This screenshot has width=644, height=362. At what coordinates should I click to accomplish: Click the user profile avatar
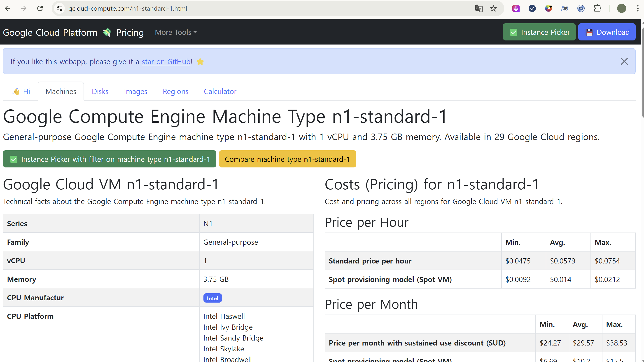[621, 9]
